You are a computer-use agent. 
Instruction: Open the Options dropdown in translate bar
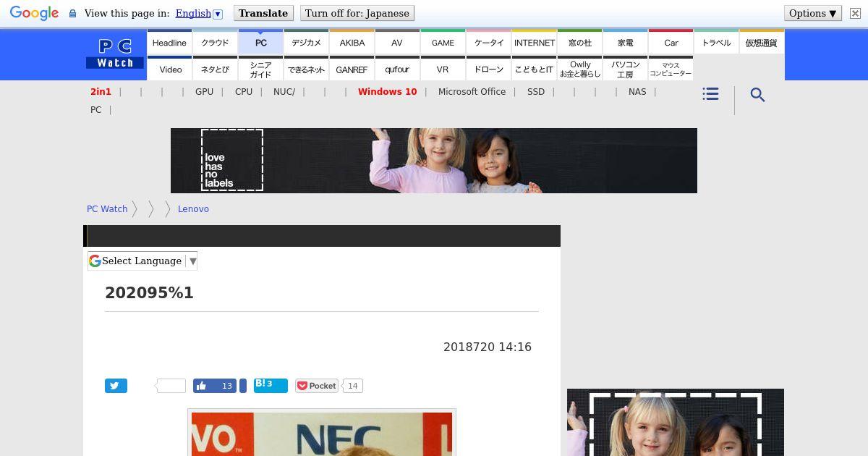[813, 13]
